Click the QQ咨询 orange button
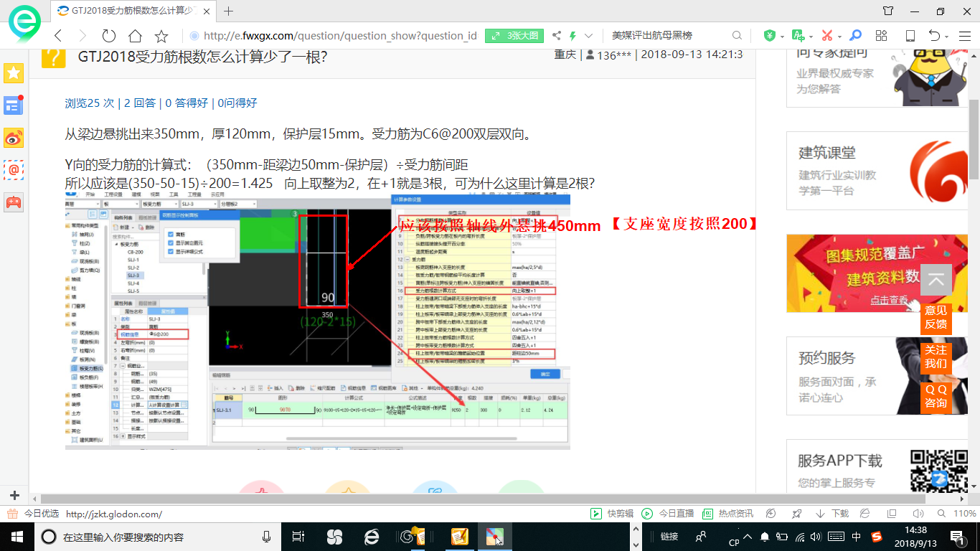This screenshot has width=980, height=551. pos(936,396)
